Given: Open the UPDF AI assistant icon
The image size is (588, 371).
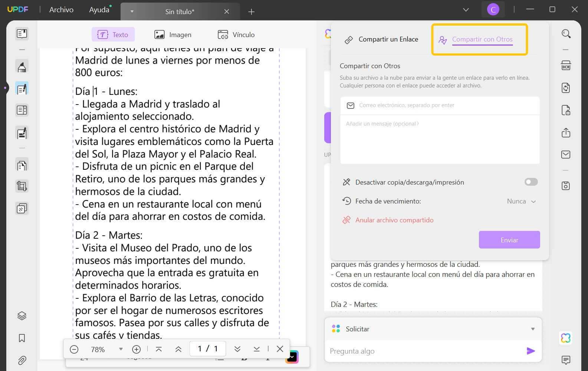Looking at the screenshot, I should 566,338.
